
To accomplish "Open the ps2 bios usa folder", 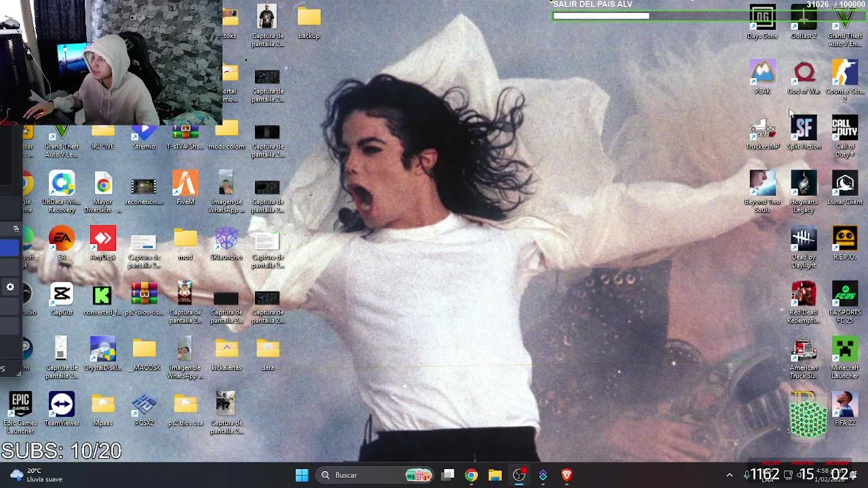I will [x=185, y=410].
